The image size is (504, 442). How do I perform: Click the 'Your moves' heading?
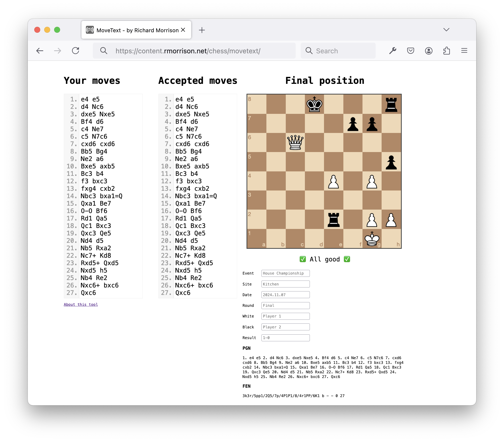(92, 81)
